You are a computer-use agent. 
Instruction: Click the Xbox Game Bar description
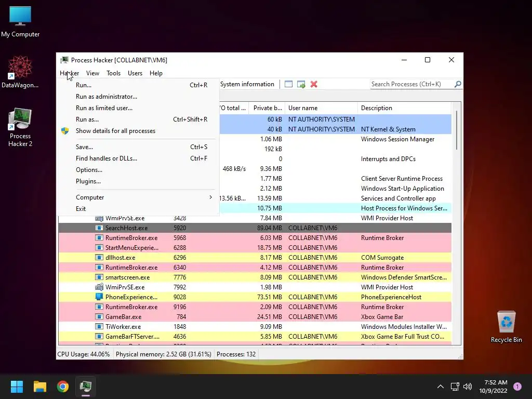[x=382, y=316]
